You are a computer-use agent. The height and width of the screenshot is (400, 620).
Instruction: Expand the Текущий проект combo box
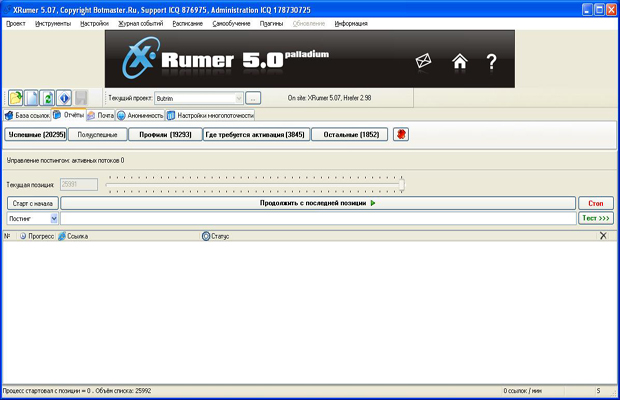pos(239,98)
